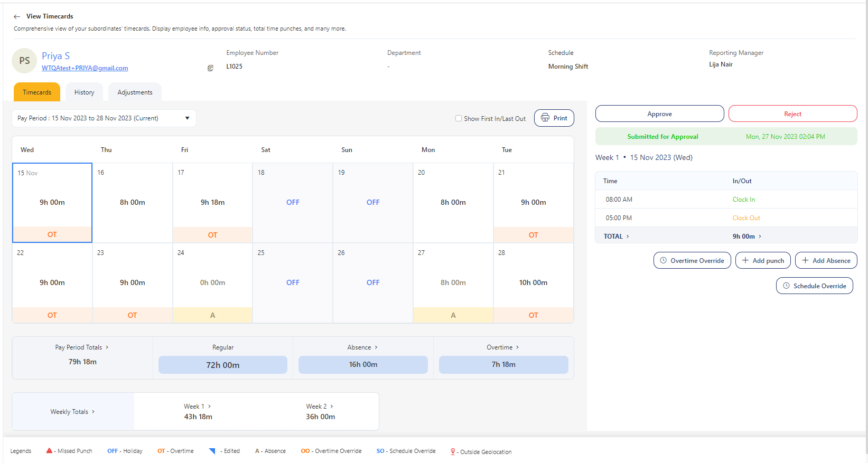Click the PS avatar circle

pyautogui.click(x=24, y=61)
